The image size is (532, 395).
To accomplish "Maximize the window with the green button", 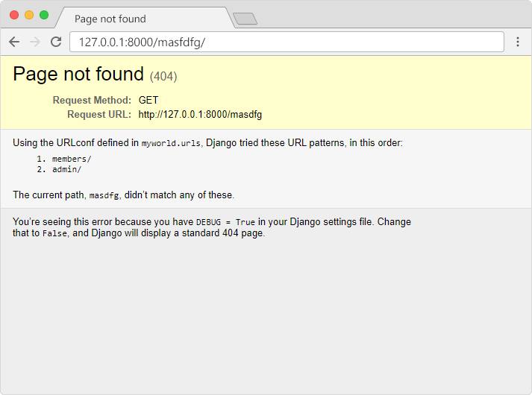I will pyautogui.click(x=44, y=15).
